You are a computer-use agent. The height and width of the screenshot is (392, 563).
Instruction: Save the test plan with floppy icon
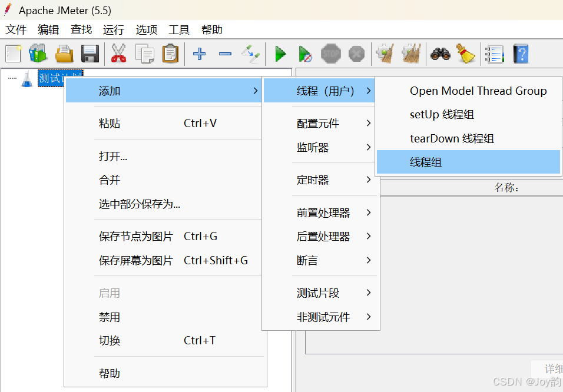tap(90, 54)
